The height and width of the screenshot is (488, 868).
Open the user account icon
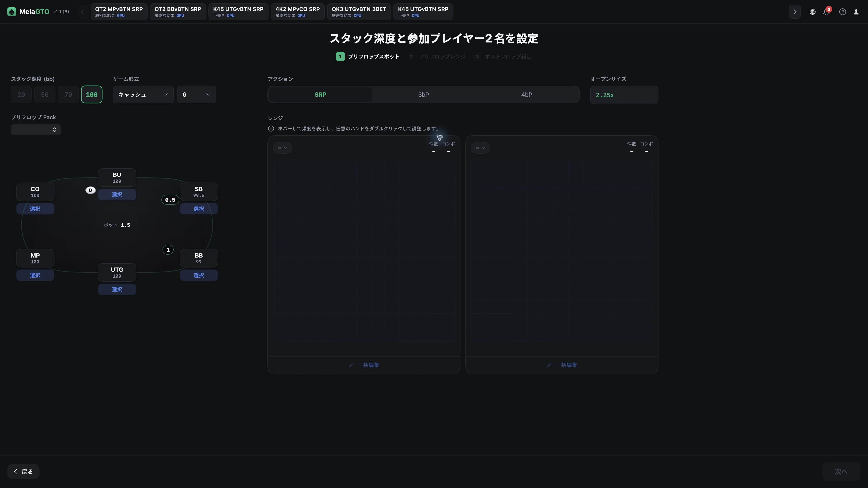(x=856, y=12)
